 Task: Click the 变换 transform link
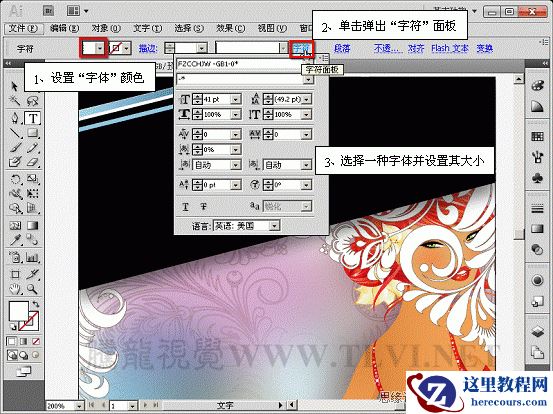point(484,48)
